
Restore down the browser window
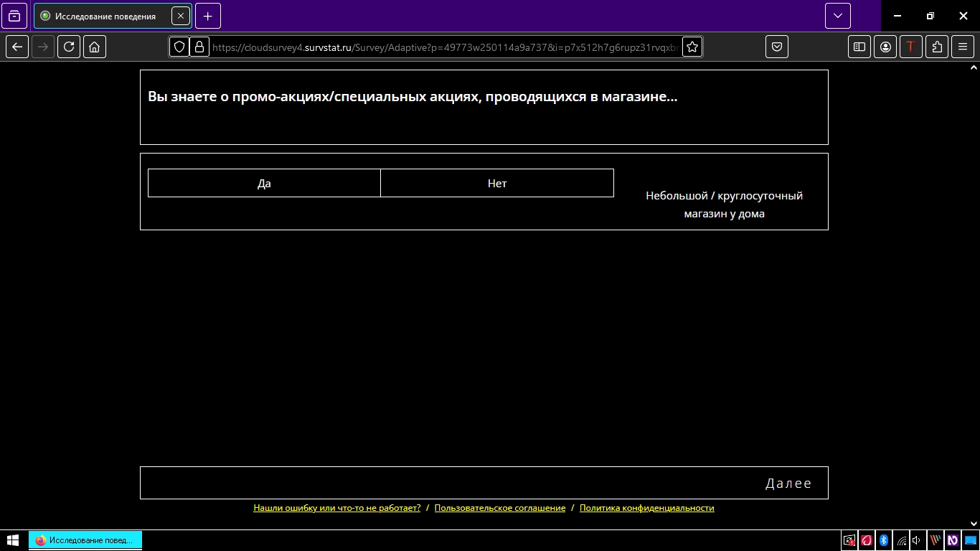click(x=930, y=16)
